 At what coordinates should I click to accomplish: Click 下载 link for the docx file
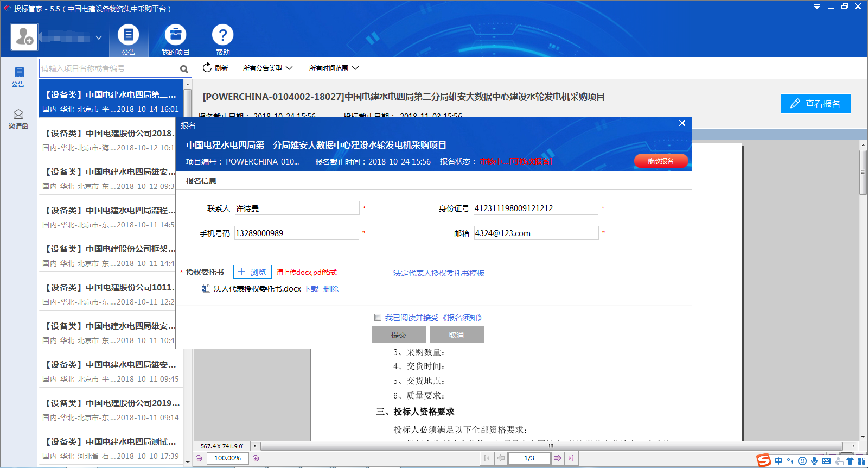click(x=311, y=289)
